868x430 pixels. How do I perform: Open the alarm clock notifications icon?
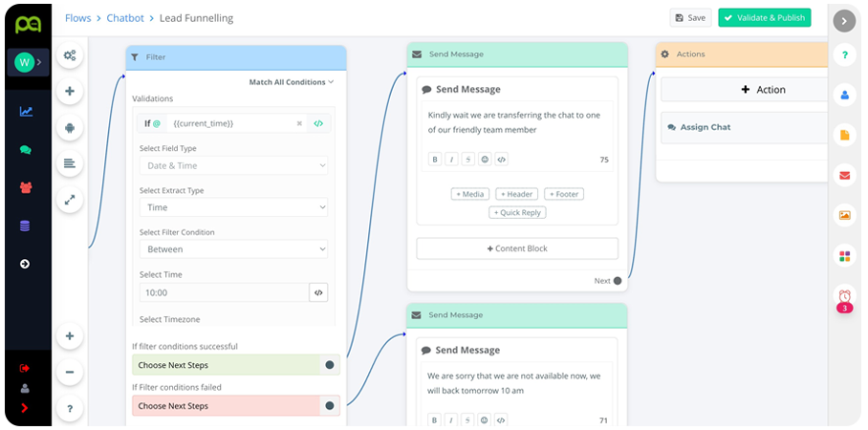pyautogui.click(x=844, y=296)
